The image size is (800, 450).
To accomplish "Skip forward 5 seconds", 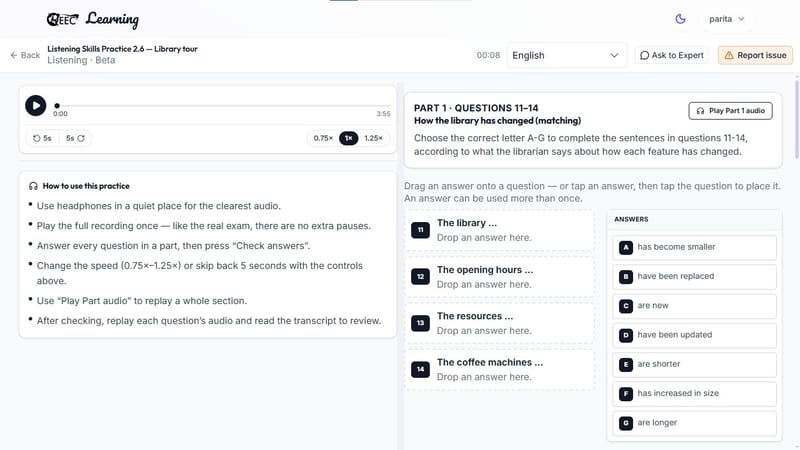I will click(75, 138).
